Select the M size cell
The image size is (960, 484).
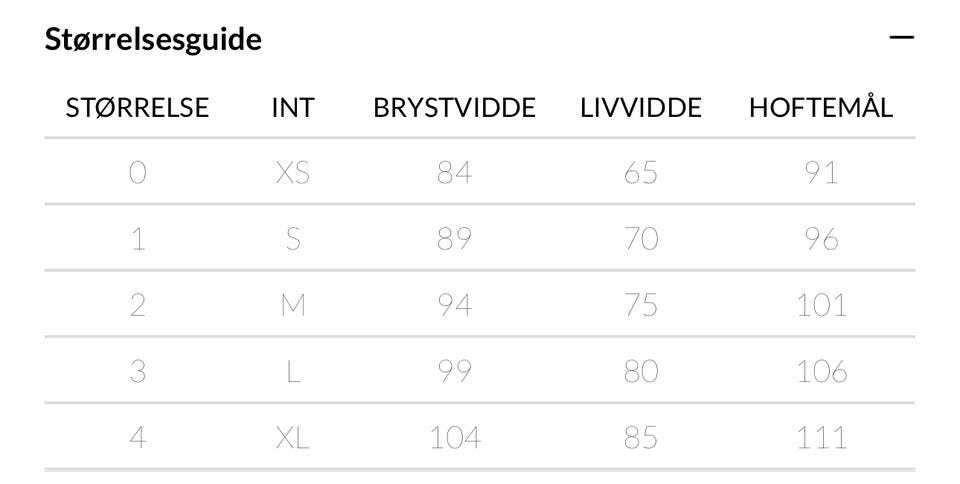292,305
